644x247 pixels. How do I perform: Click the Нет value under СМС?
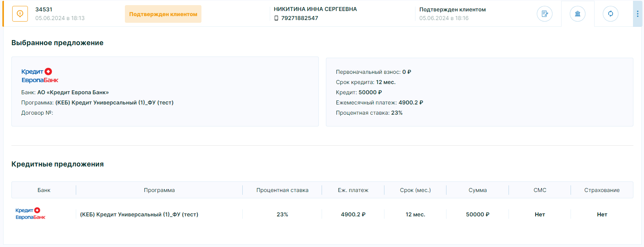540,214
